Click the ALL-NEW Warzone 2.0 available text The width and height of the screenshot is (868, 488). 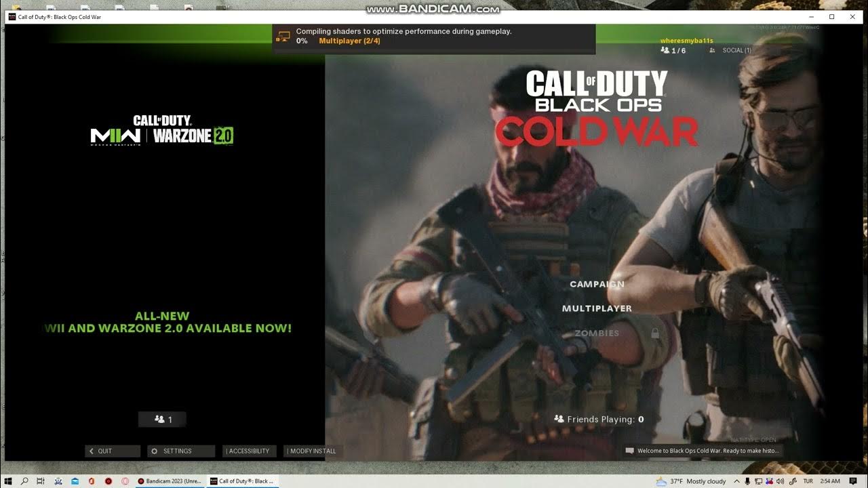point(168,322)
